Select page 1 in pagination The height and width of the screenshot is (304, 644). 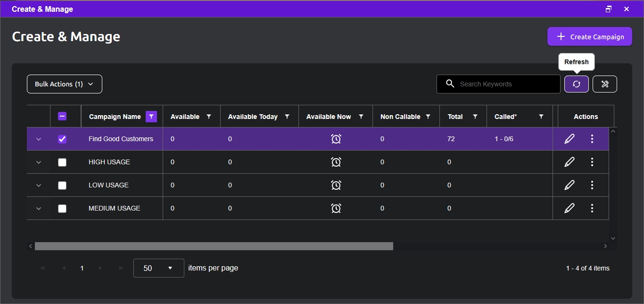coord(82,268)
